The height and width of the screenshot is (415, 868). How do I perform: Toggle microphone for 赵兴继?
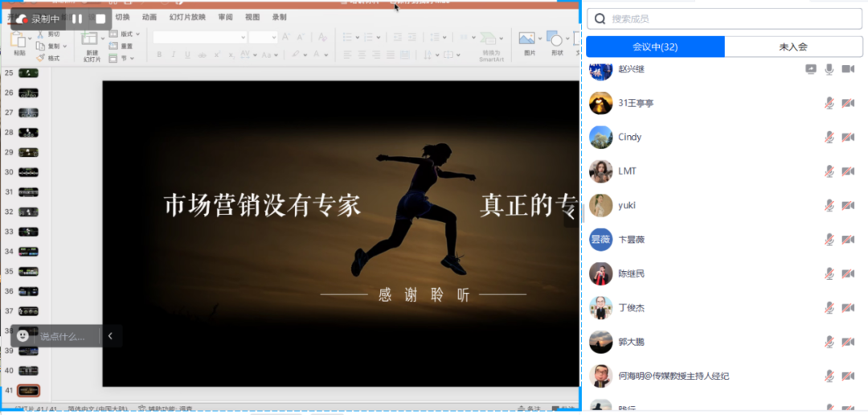point(829,69)
